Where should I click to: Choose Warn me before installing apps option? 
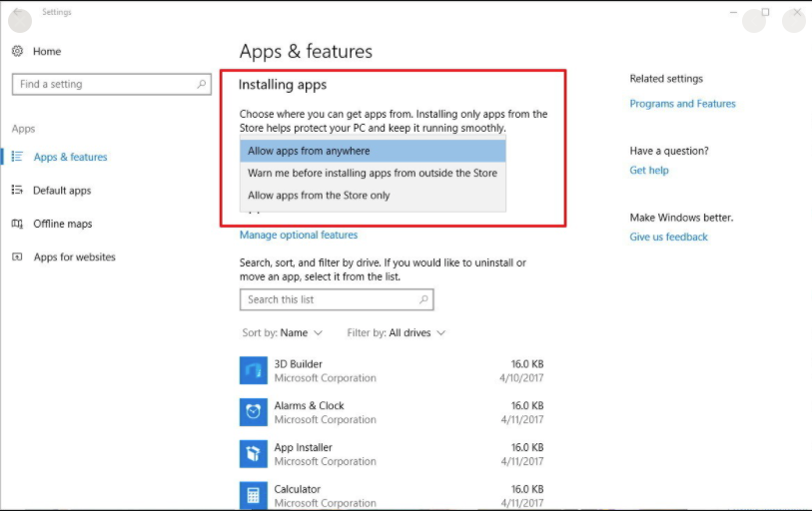373,173
